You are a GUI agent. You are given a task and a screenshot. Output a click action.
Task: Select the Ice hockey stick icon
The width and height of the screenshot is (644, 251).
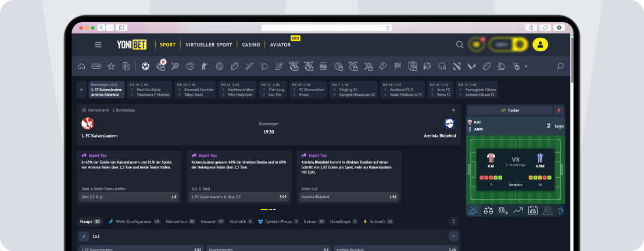click(279, 66)
